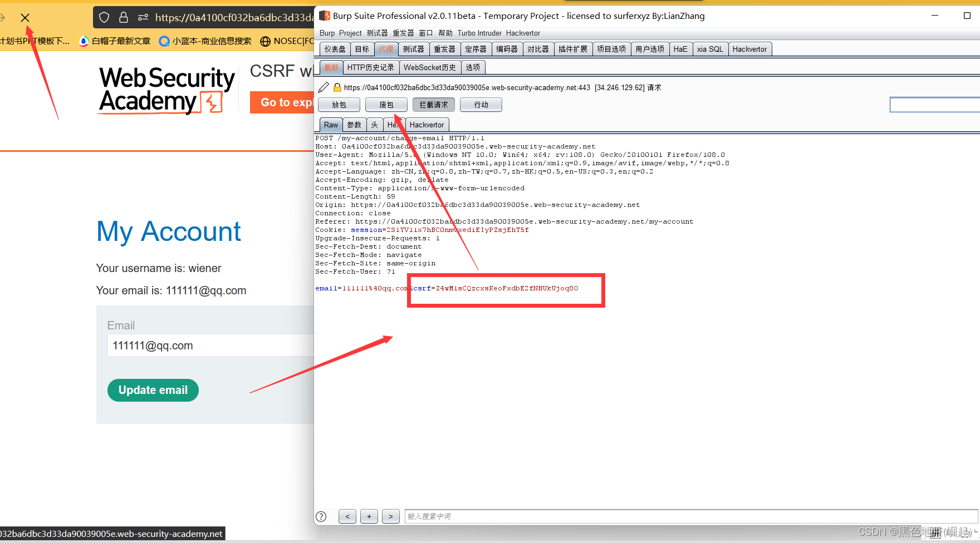Image resolution: width=980 pixels, height=543 pixels.
Task: Open the 小蓝本-商业信息搜索 bookmark
Action: [x=205, y=41]
